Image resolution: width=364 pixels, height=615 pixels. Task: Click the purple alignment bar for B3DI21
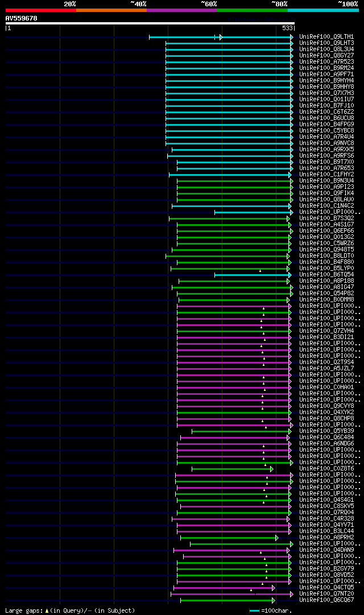(234, 338)
